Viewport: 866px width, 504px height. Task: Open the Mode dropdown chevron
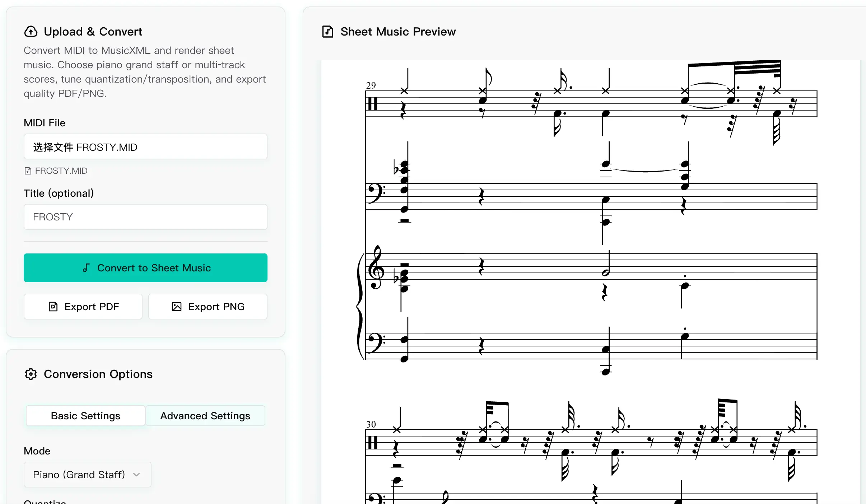point(136,475)
